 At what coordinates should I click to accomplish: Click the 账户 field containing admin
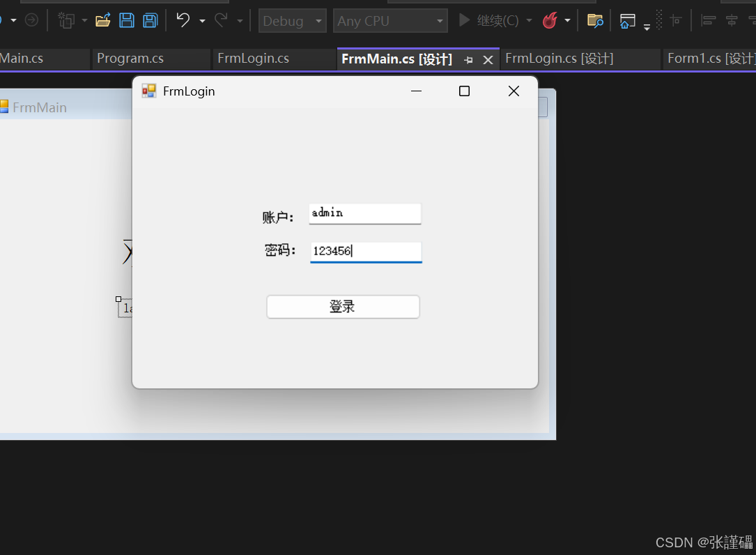click(x=365, y=213)
